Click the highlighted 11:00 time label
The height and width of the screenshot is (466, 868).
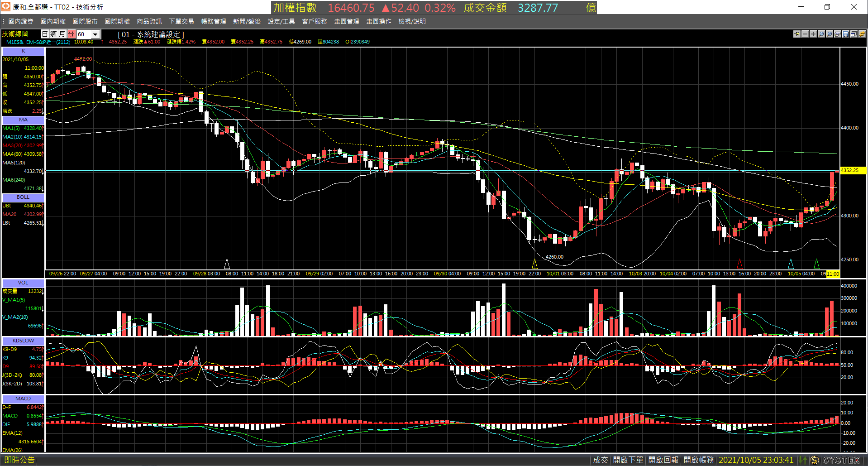click(x=833, y=274)
